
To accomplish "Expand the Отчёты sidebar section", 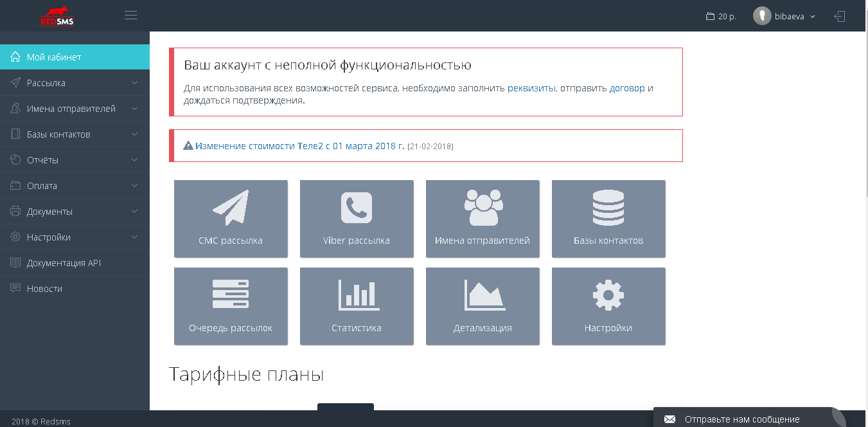I will click(75, 160).
